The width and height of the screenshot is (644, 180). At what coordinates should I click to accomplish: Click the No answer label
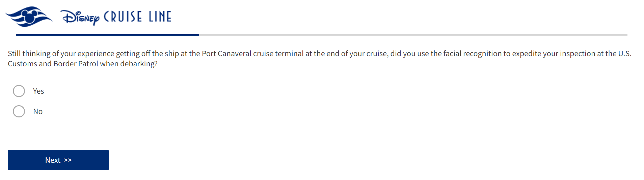(38, 111)
